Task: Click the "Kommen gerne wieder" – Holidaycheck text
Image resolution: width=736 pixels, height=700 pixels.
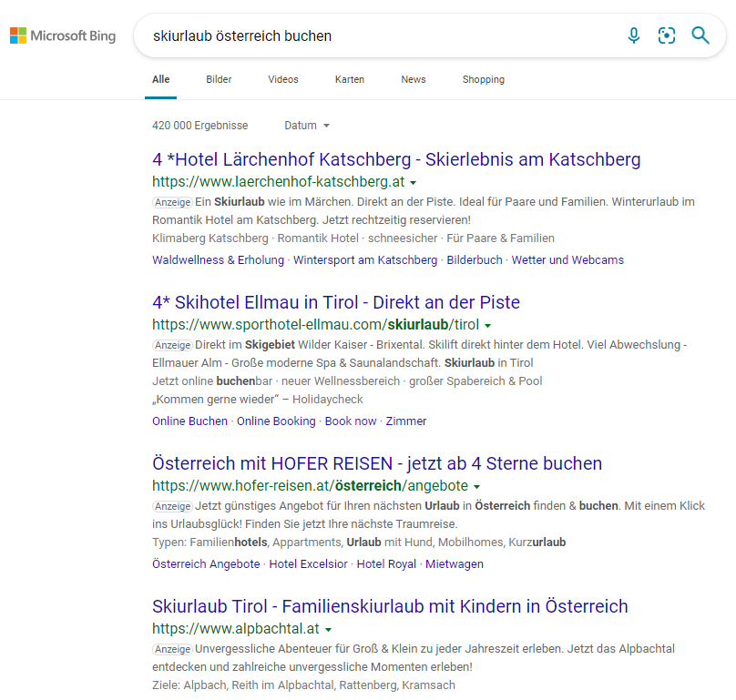Action: pyautogui.click(x=257, y=400)
